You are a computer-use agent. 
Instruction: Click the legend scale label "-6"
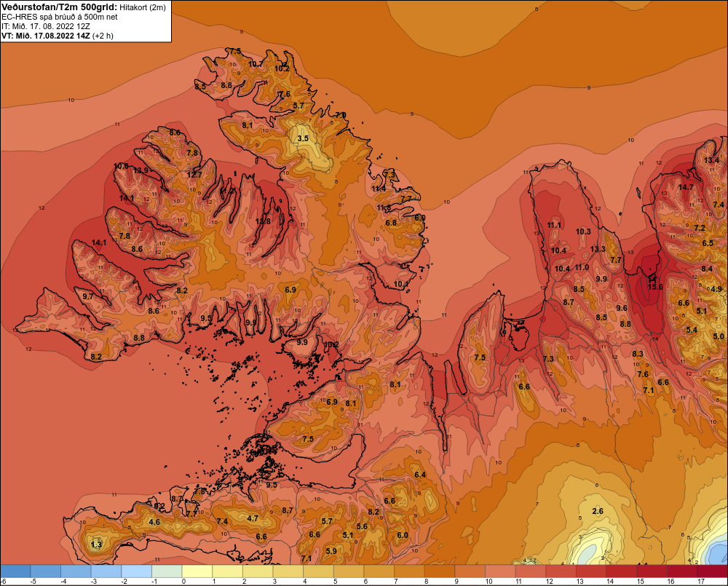(3, 582)
